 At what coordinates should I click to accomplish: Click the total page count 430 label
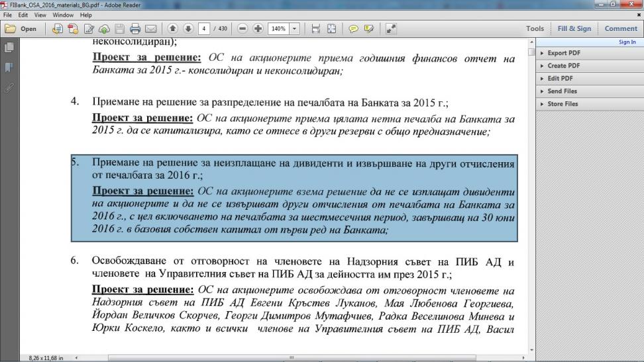click(x=223, y=28)
